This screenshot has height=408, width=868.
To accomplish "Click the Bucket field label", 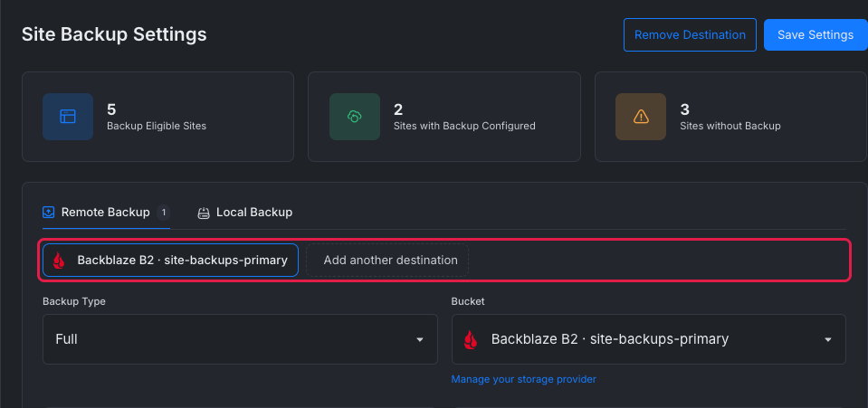I will click(468, 302).
